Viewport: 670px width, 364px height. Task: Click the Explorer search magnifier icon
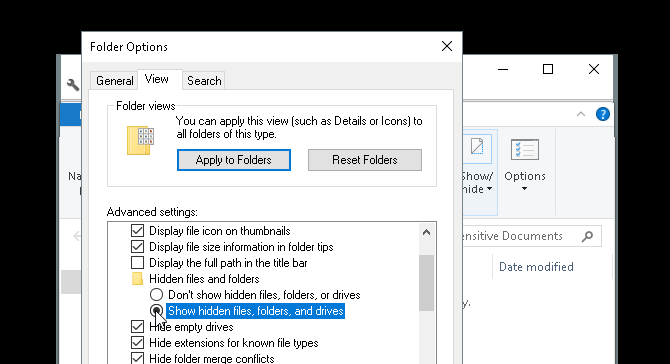(588, 236)
